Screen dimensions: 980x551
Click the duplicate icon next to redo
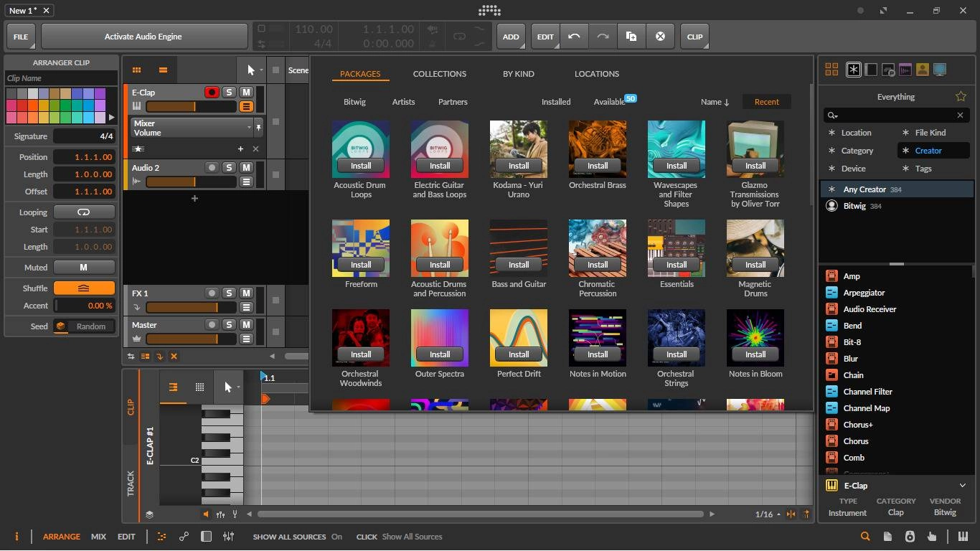coord(631,37)
